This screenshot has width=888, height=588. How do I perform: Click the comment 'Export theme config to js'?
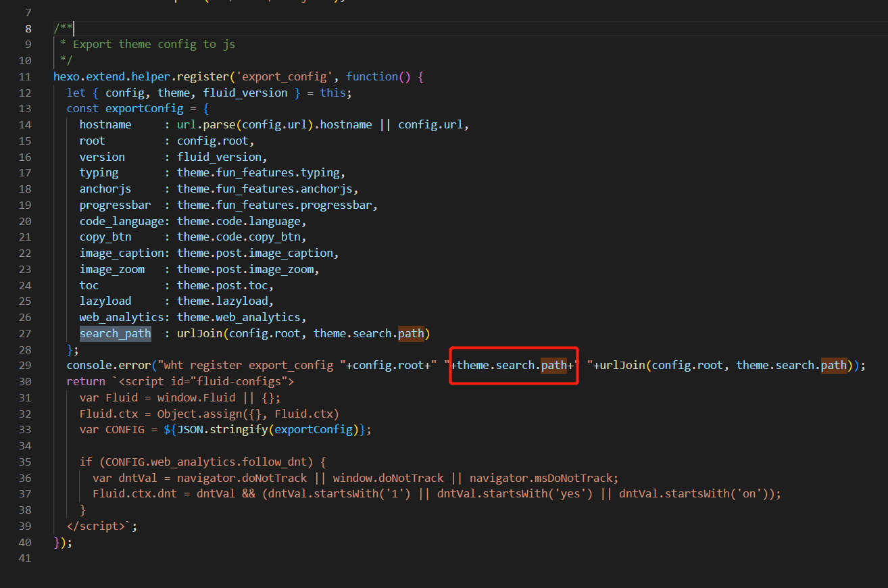[154, 44]
